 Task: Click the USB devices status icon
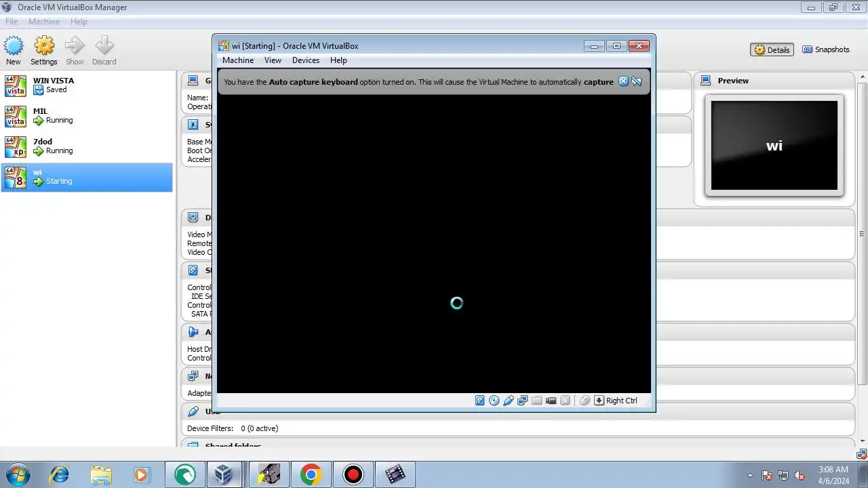pyautogui.click(x=508, y=401)
